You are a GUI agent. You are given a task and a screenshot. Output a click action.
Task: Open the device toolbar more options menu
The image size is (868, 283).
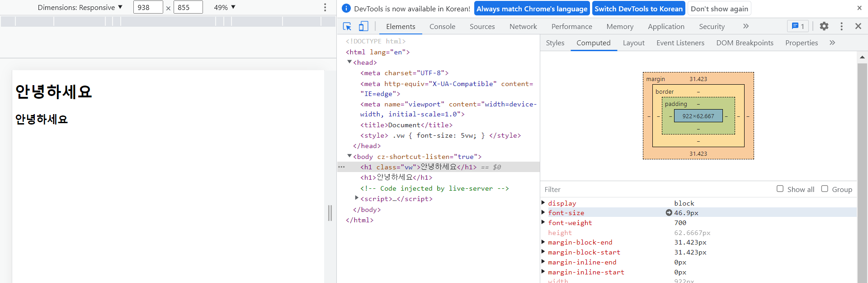325,7
